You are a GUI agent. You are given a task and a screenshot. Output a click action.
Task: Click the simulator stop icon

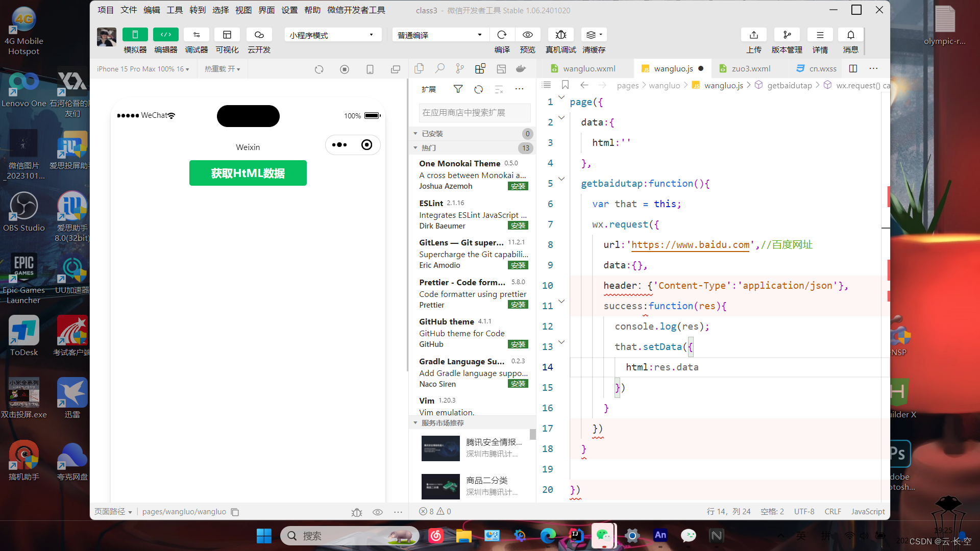345,69
